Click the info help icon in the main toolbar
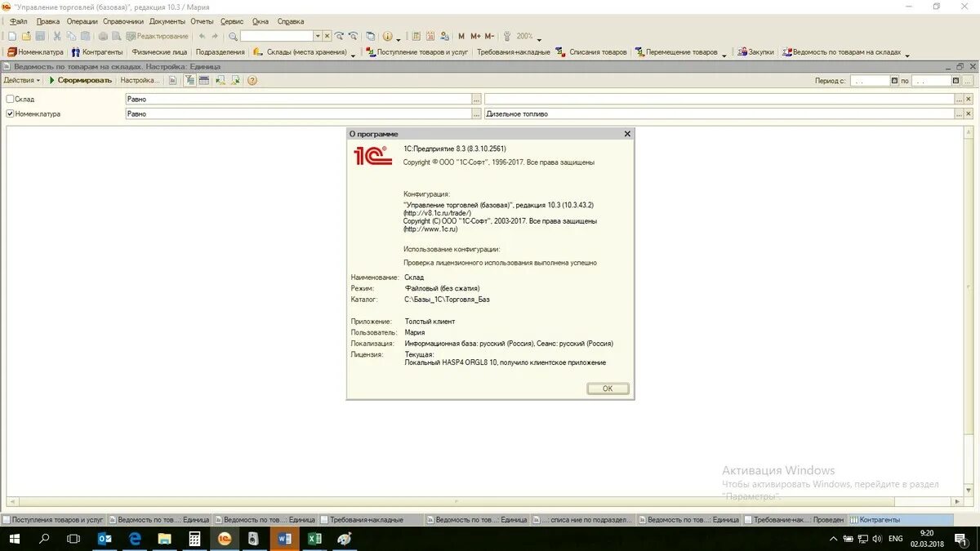This screenshot has height=551, width=980. [x=387, y=36]
